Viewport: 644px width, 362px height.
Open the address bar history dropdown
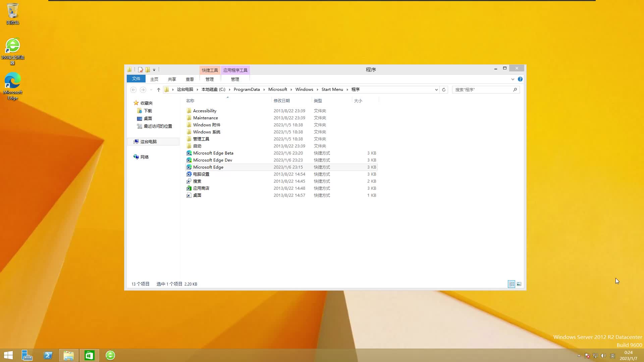click(436, 89)
